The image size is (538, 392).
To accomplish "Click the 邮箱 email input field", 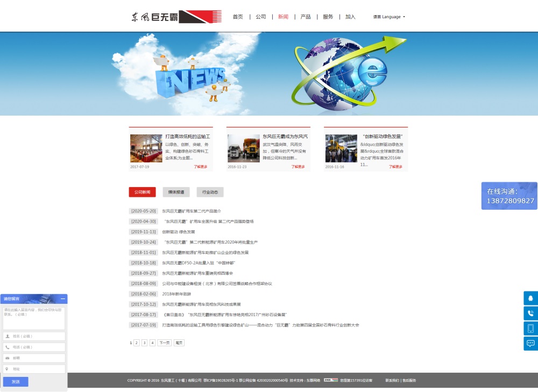I will click(34, 358).
